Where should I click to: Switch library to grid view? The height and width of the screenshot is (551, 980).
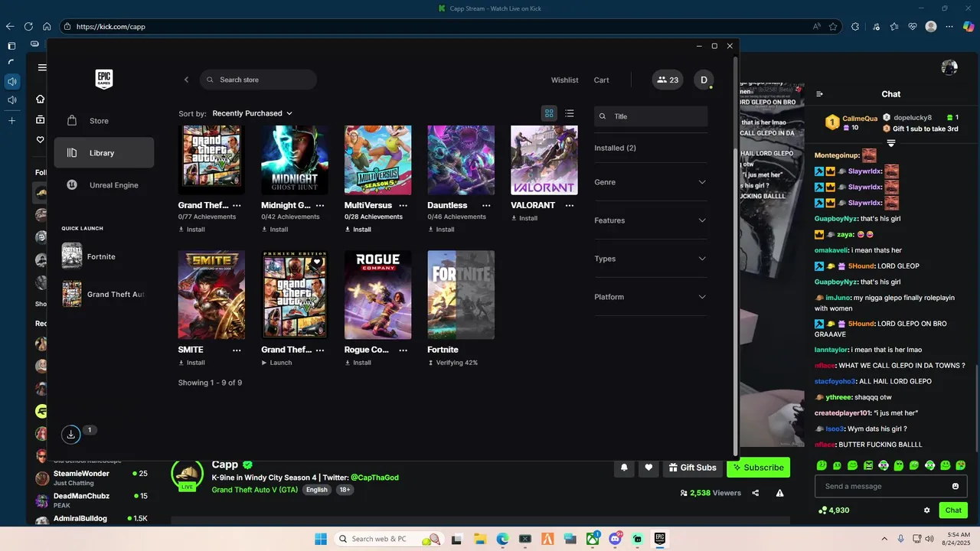click(549, 113)
